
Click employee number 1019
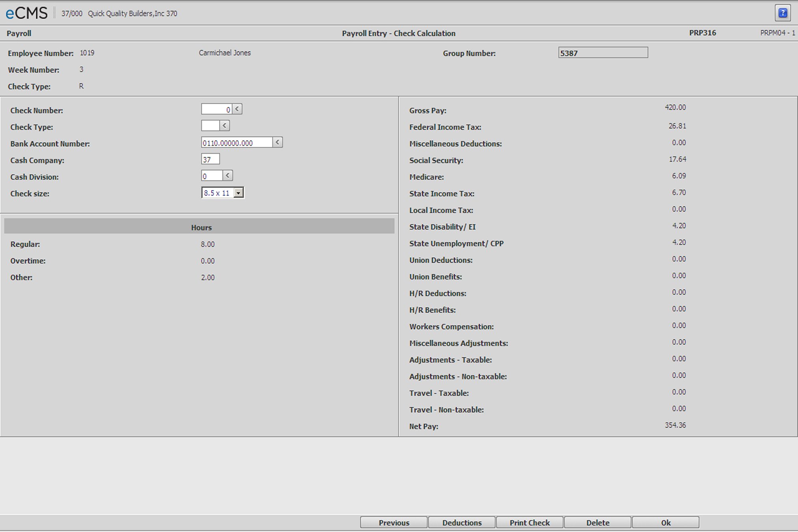point(87,53)
